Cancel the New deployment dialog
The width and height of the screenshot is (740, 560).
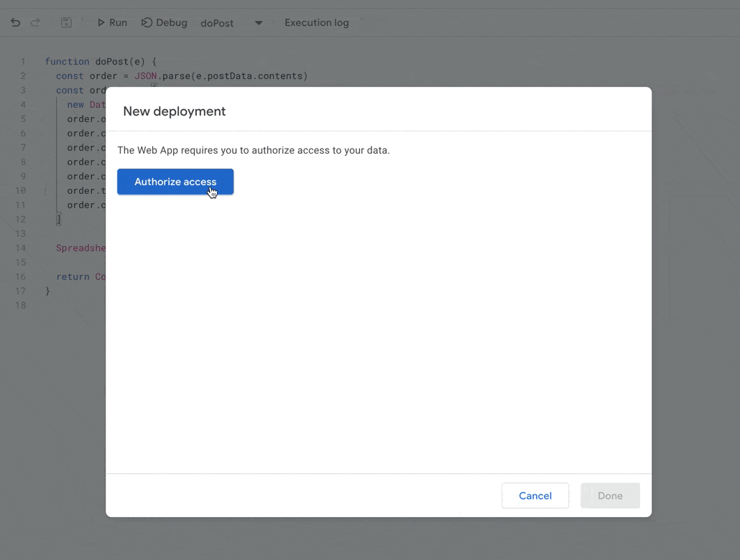click(535, 495)
